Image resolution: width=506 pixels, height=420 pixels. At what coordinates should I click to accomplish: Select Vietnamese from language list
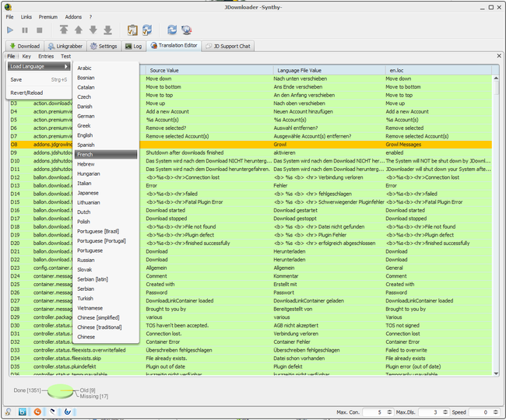click(x=106, y=308)
